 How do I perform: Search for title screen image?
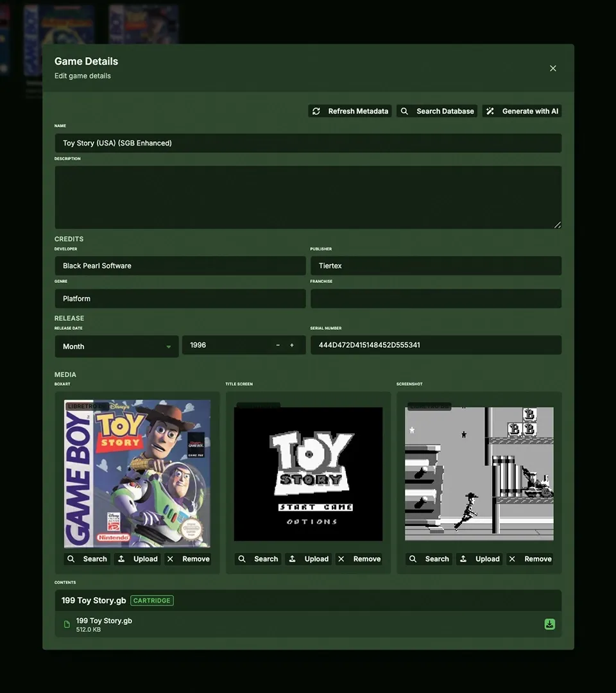point(258,559)
